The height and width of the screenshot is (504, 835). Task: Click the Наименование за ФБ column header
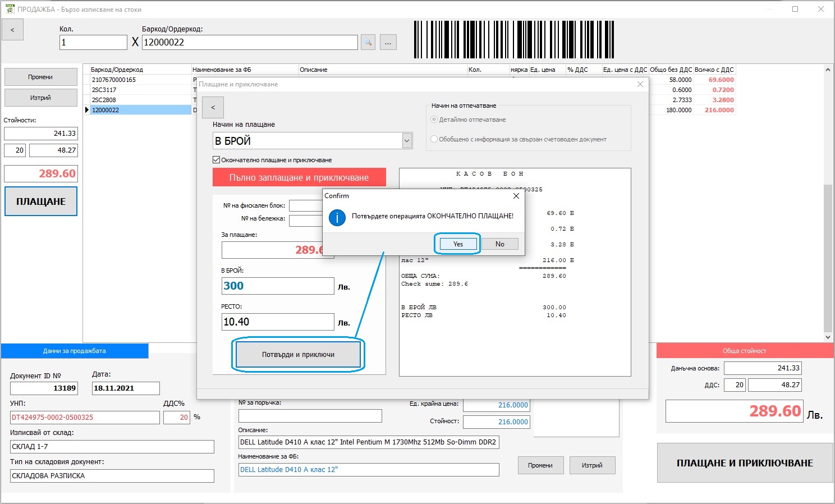pos(245,70)
